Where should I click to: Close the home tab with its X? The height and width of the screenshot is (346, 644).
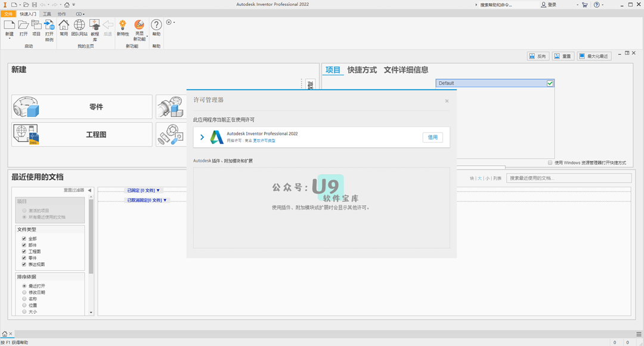tap(11, 333)
